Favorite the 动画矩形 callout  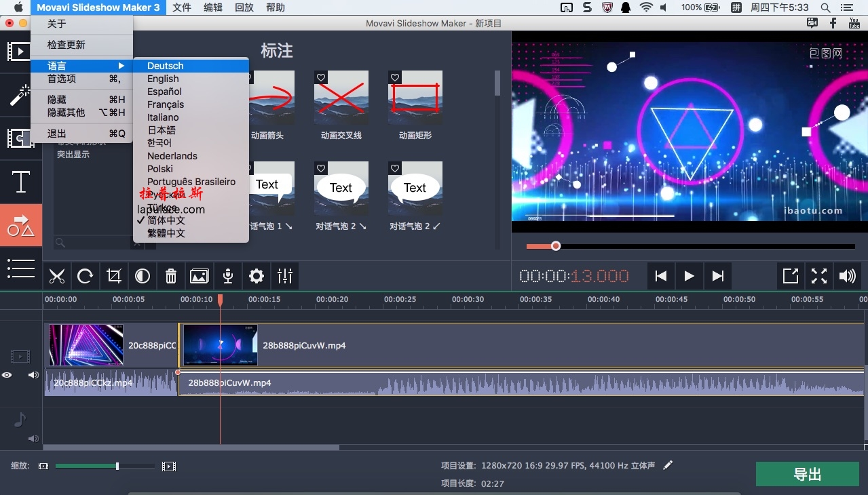395,78
